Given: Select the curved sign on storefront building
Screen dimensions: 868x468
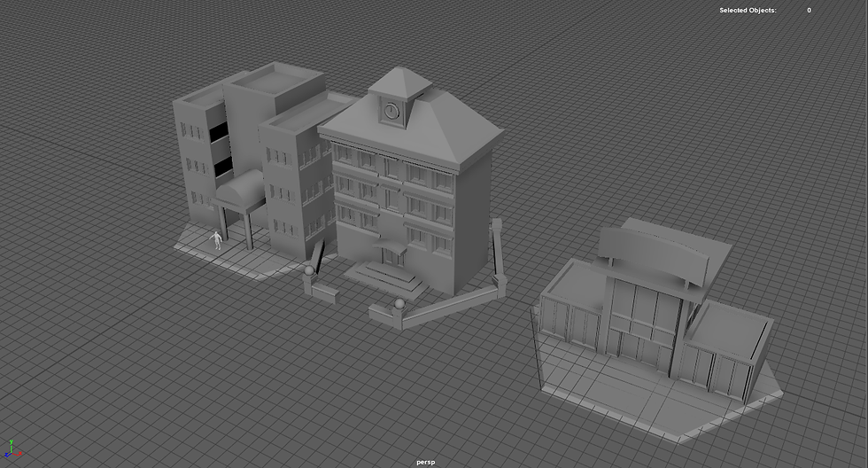Looking at the screenshot, I should pyautogui.click(x=654, y=254).
